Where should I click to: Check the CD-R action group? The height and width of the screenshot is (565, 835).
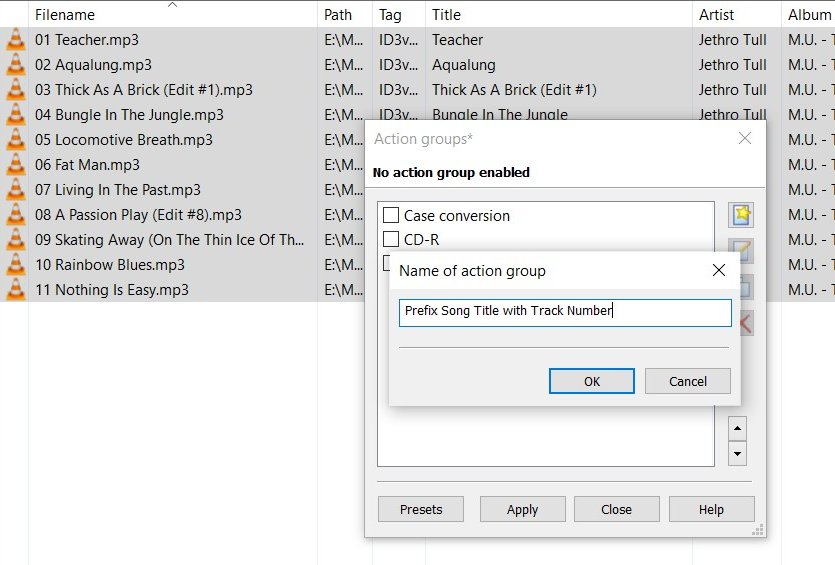pyautogui.click(x=392, y=240)
